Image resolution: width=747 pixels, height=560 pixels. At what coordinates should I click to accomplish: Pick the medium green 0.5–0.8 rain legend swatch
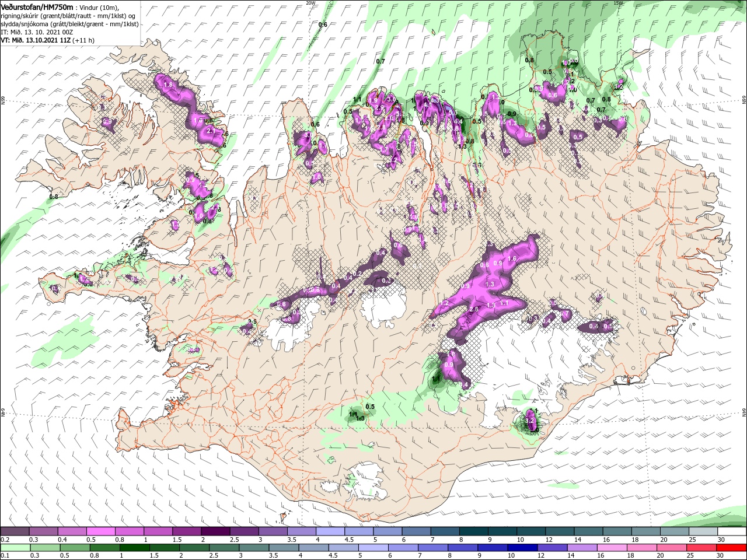[x=74, y=548]
